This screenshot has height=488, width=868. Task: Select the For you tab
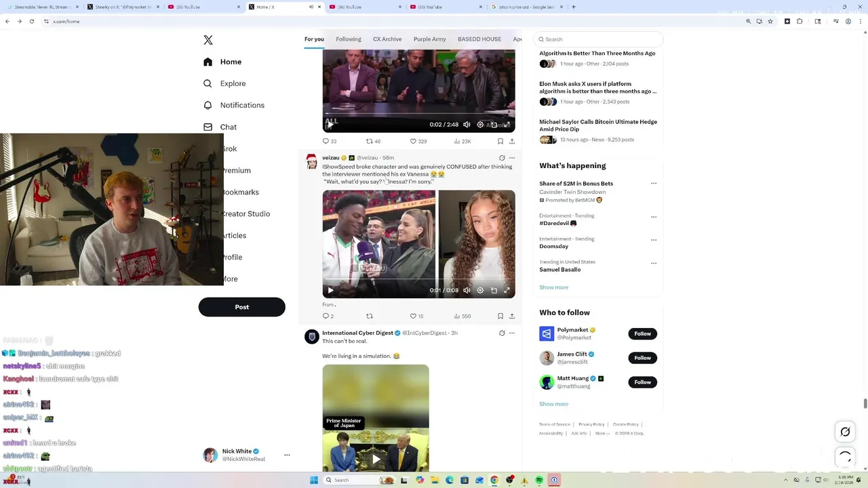point(314,39)
